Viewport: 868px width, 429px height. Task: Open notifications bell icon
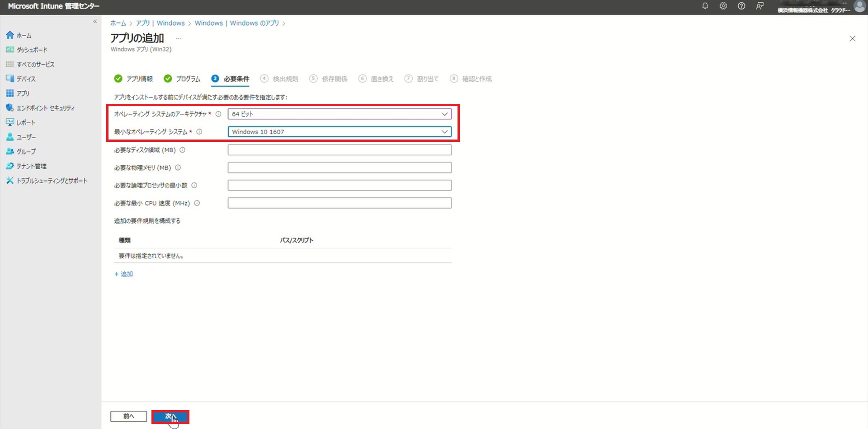[x=705, y=6]
